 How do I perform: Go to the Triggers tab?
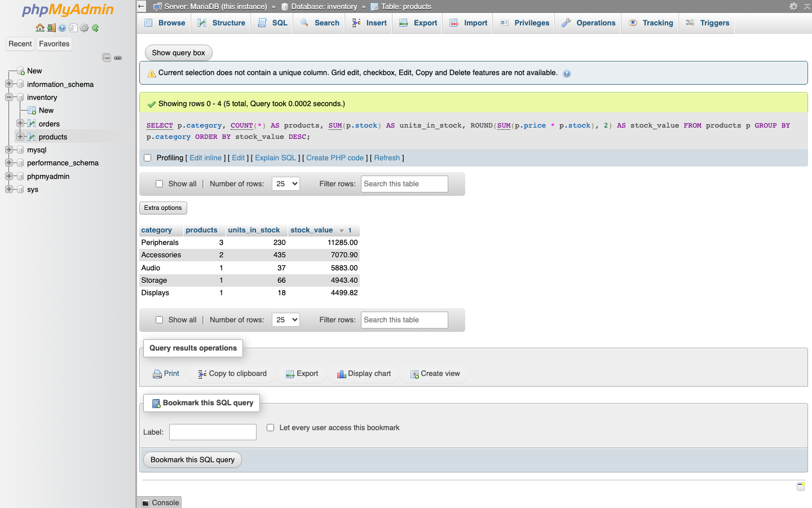707,23
